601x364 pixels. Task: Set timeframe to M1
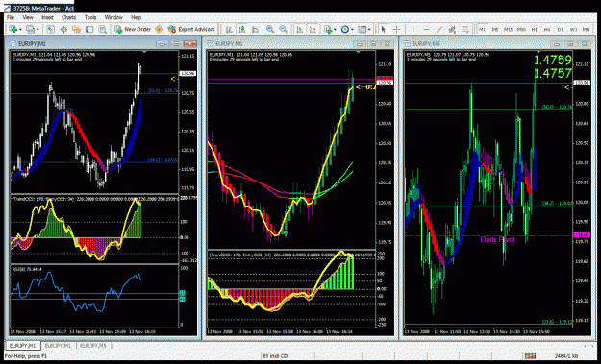482,29
